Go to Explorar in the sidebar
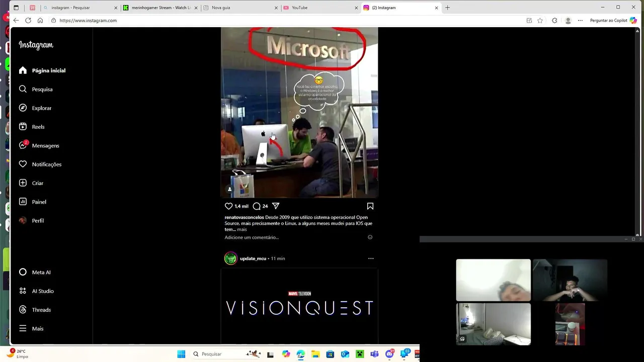644x362 pixels. point(36,108)
